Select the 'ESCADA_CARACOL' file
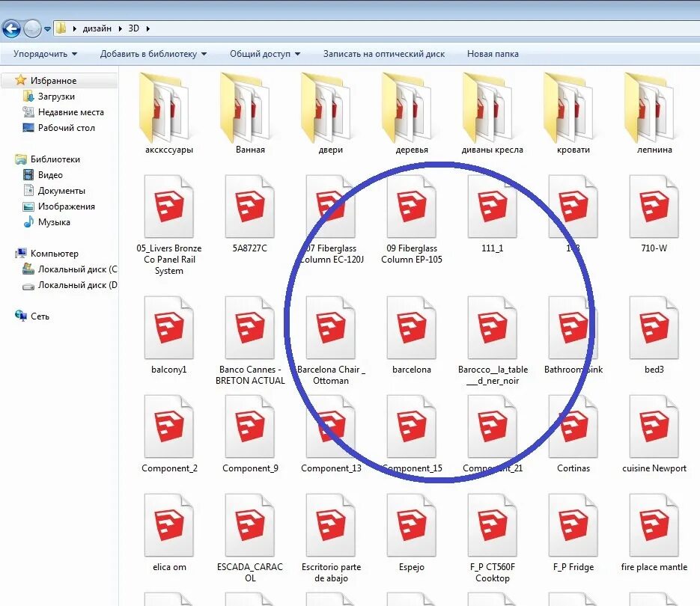The width and height of the screenshot is (700, 606). pyautogui.click(x=250, y=538)
